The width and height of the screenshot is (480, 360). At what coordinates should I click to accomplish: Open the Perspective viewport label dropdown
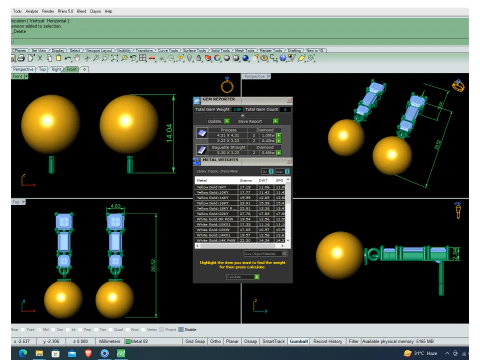(x=269, y=76)
